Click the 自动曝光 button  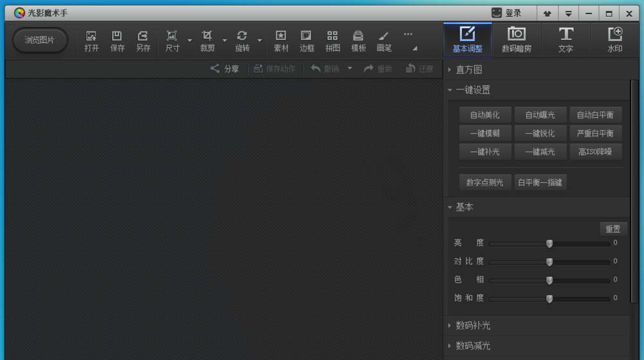coord(540,115)
